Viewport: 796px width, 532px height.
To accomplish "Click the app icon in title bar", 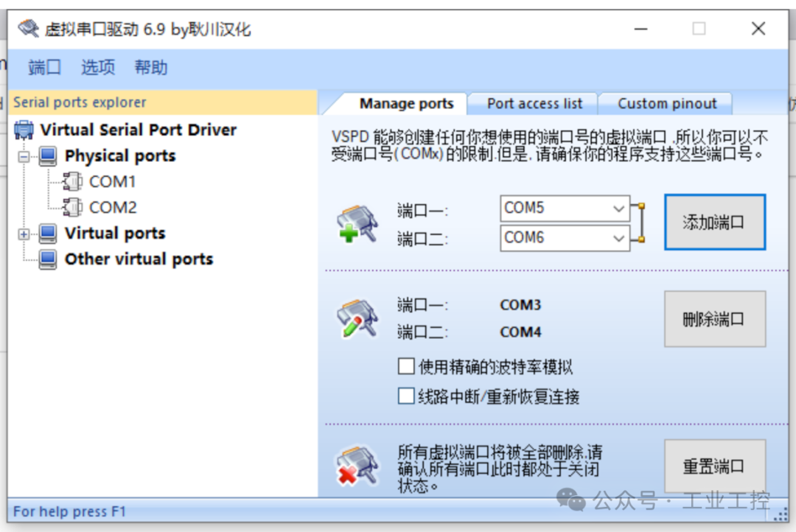I will tap(29, 29).
